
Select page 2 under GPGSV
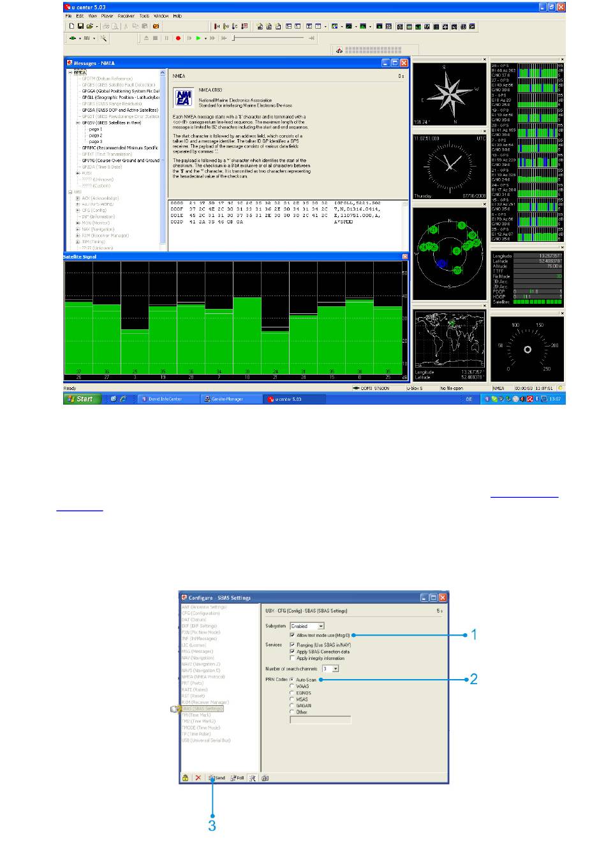point(96,135)
